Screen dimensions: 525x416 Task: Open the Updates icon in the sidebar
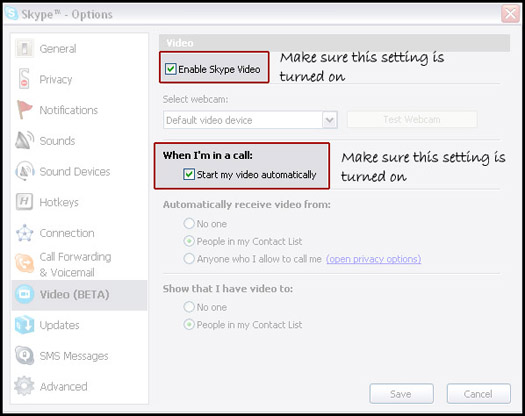coord(24,325)
